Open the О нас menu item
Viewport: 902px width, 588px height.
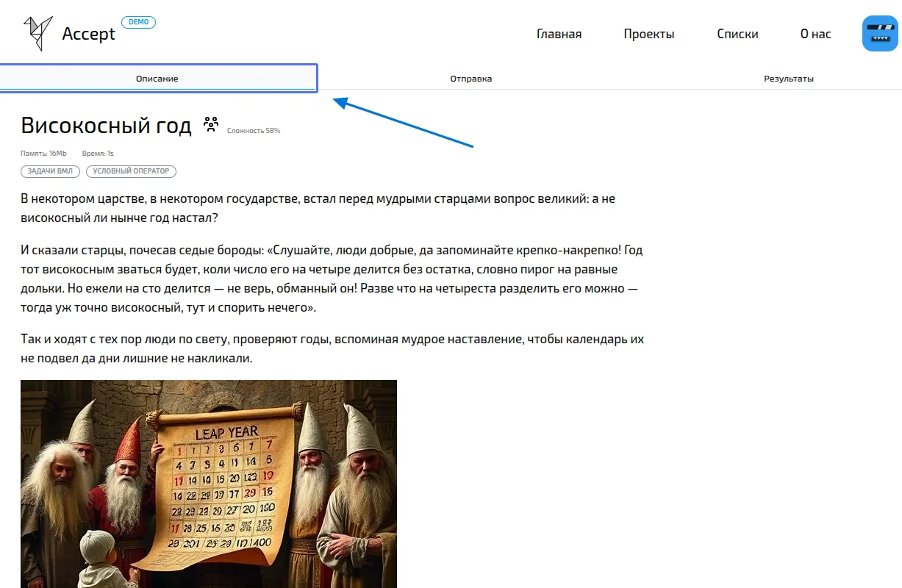point(815,33)
